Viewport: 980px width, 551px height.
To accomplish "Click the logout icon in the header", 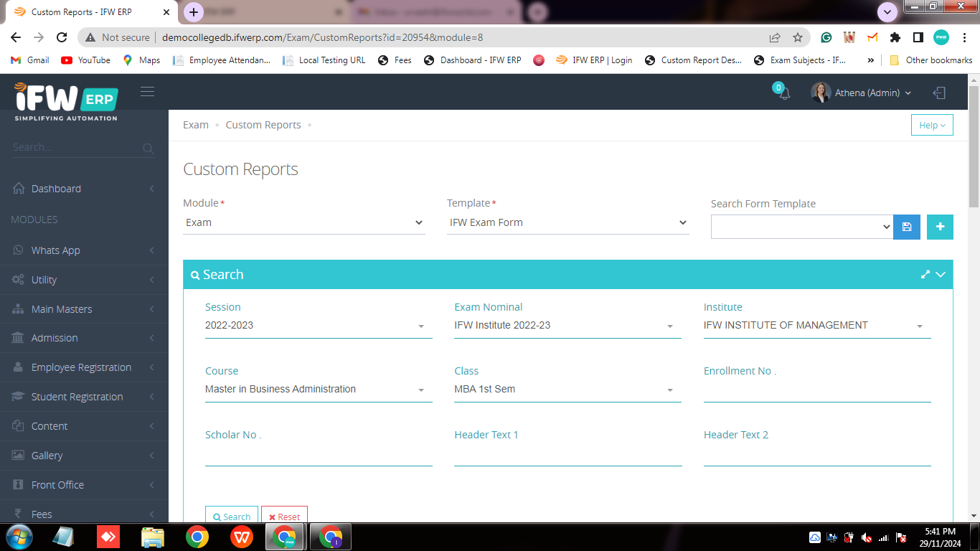I will (939, 93).
